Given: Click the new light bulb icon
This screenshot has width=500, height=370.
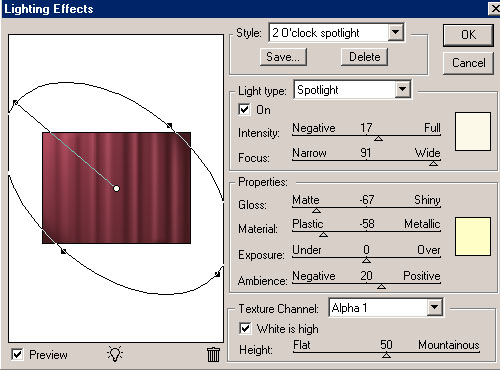Looking at the screenshot, I should [x=115, y=354].
